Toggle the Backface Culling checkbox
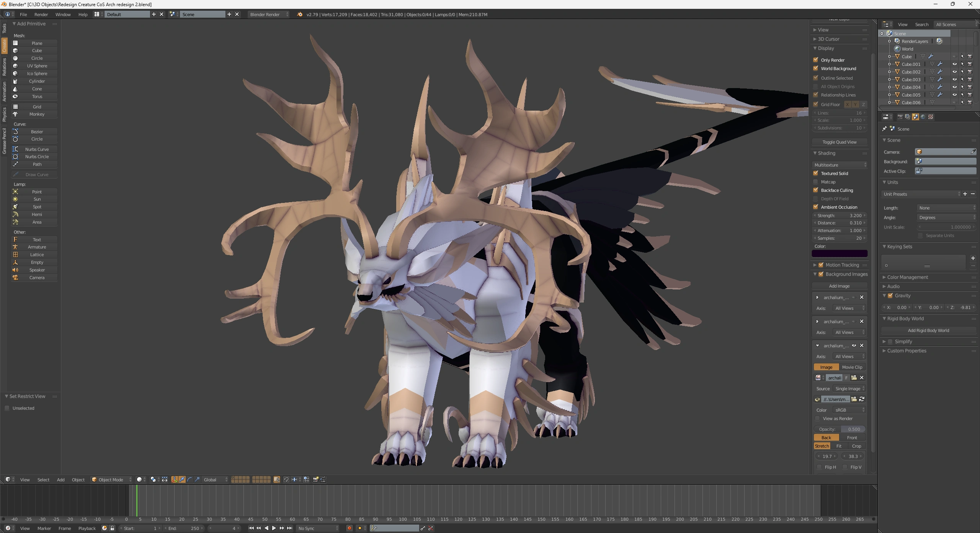 coord(816,190)
